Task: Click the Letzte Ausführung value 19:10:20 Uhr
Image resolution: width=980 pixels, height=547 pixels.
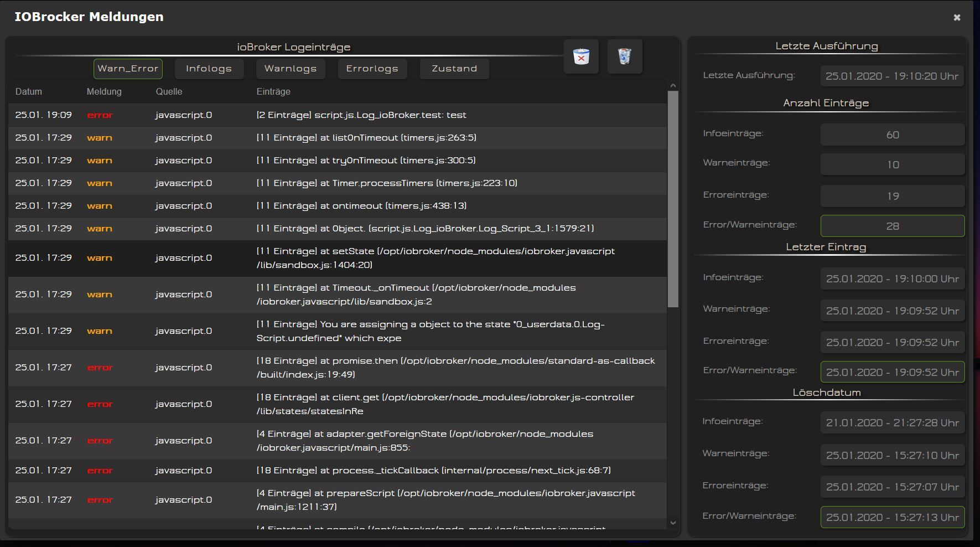Action: 892,76
